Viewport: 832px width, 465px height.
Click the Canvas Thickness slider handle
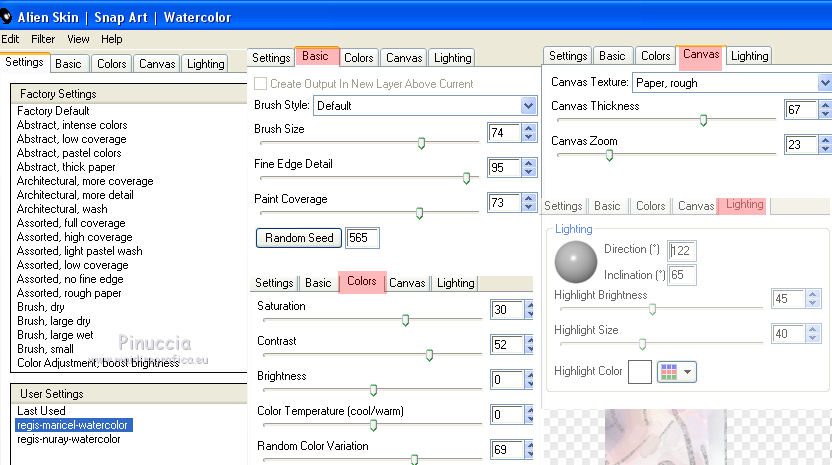tap(703, 120)
